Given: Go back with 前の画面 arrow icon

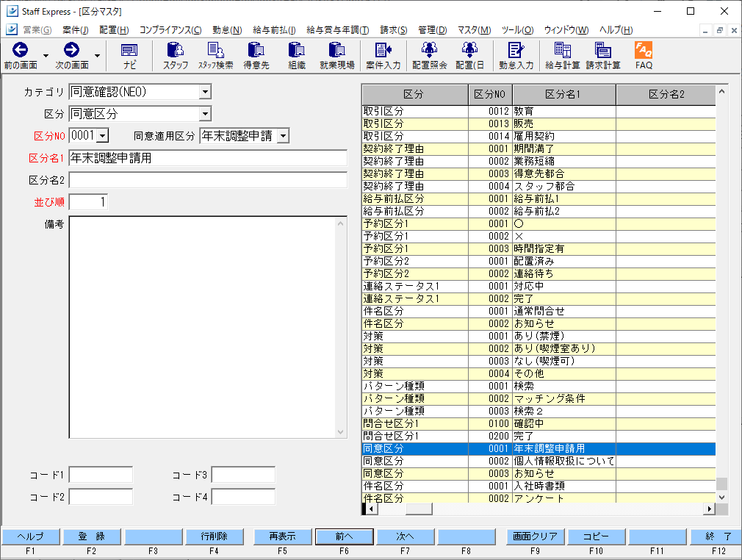Looking at the screenshot, I should point(20,50).
